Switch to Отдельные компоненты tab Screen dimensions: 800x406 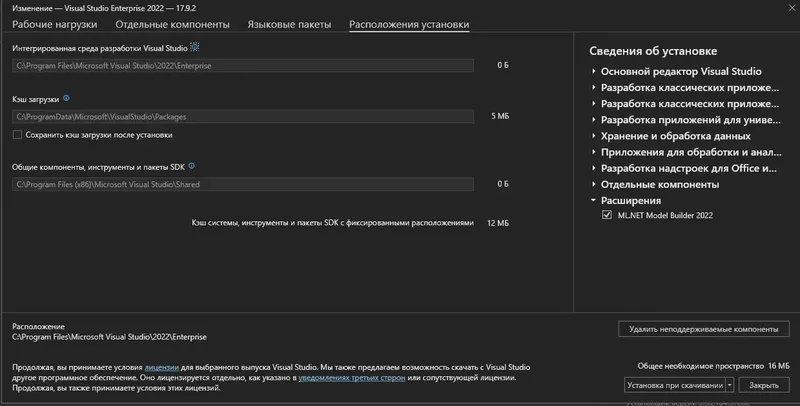(x=172, y=24)
